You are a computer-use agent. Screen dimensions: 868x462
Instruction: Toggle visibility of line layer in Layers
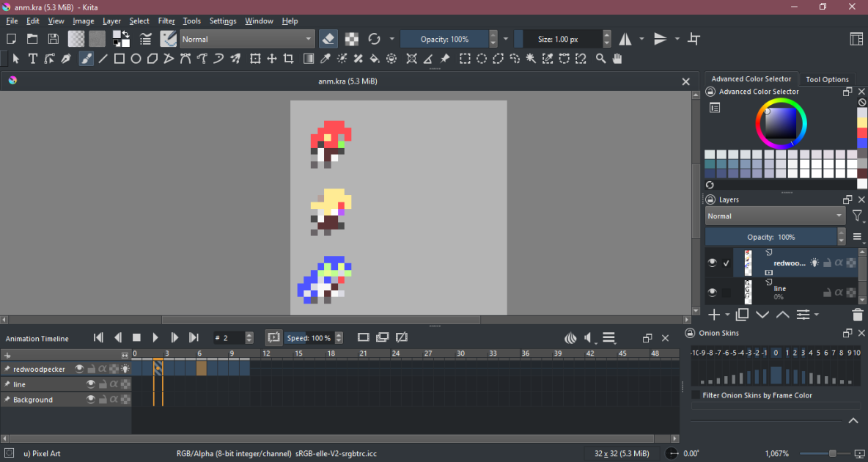(x=713, y=293)
